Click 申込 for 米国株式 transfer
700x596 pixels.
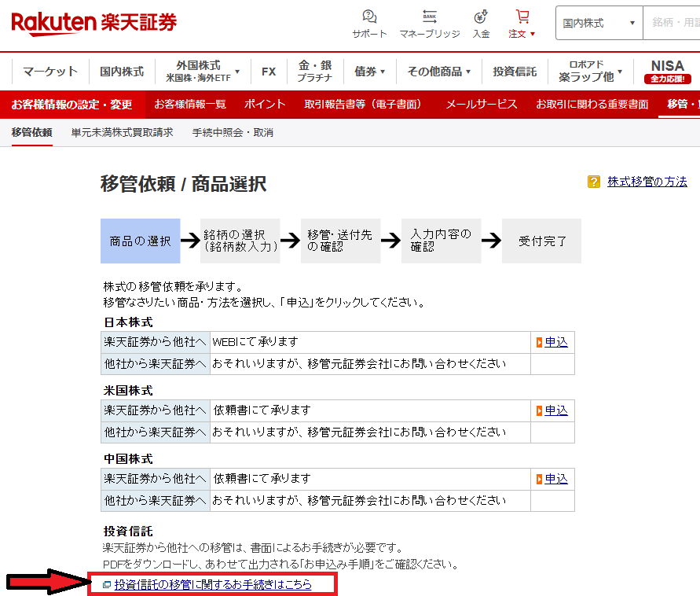click(x=556, y=410)
